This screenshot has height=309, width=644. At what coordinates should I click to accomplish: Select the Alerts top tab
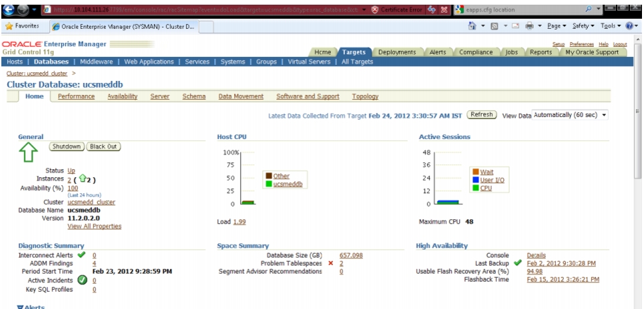click(x=438, y=52)
